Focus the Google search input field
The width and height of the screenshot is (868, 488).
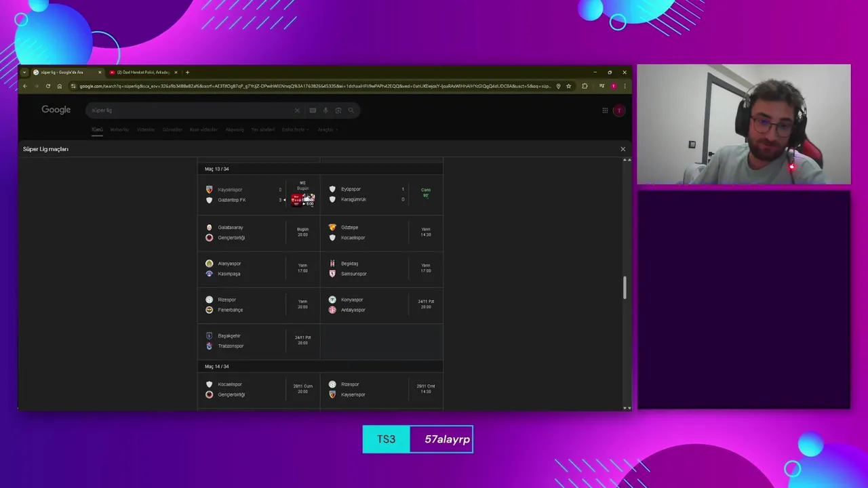coord(191,110)
